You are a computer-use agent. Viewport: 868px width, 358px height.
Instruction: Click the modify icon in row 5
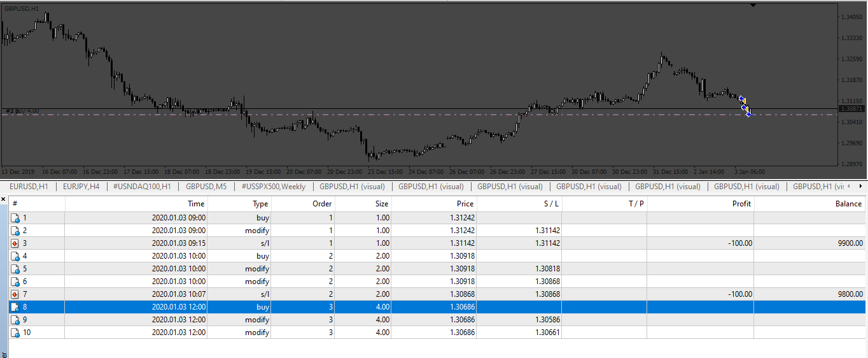coord(15,269)
